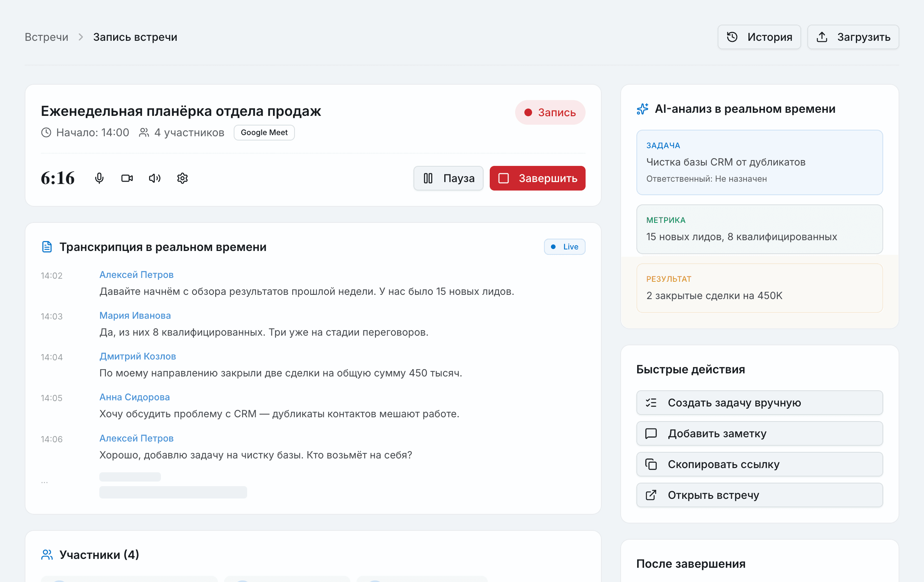
Task: Toggle the Live indicator on transcription
Action: [x=564, y=246]
